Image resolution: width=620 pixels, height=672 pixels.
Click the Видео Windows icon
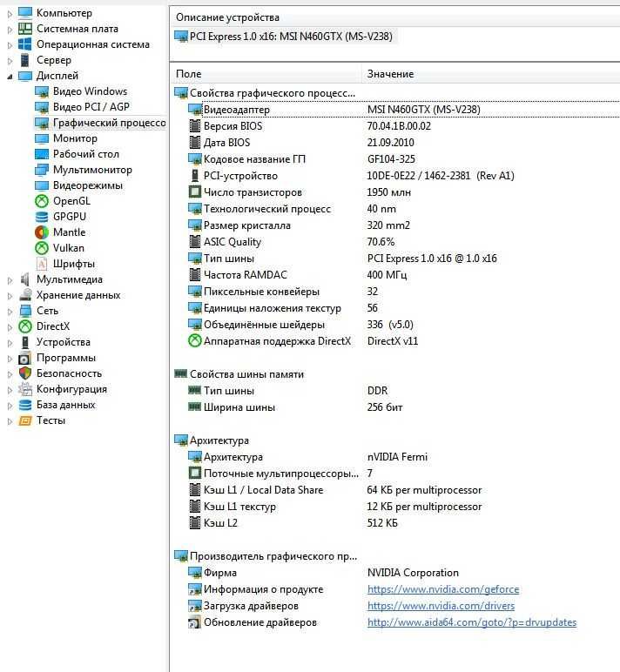[x=42, y=91]
